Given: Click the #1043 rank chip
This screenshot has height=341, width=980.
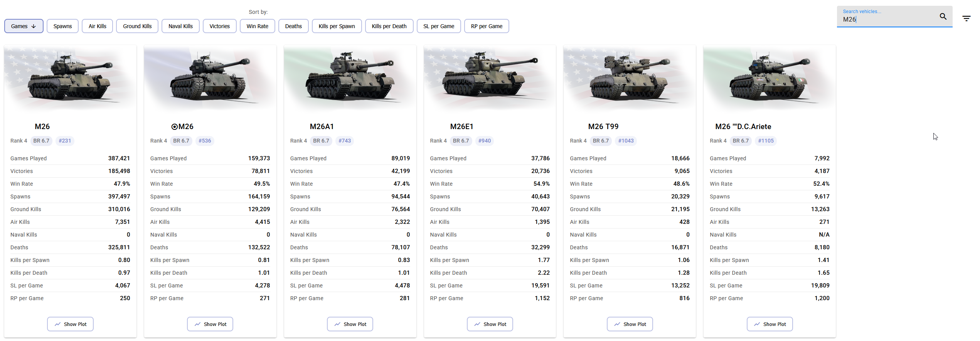Looking at the screenshot, I should coord(626,141).
